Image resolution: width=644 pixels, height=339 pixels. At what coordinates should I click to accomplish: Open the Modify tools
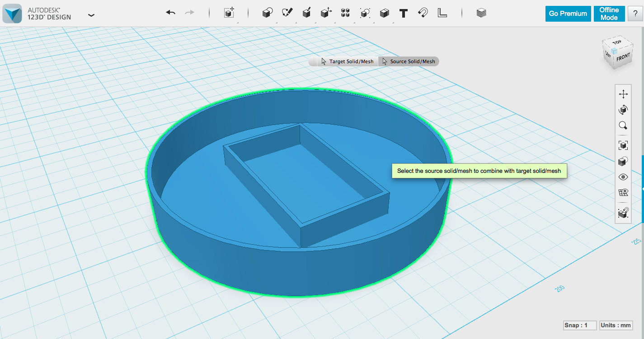click(326, 13)
